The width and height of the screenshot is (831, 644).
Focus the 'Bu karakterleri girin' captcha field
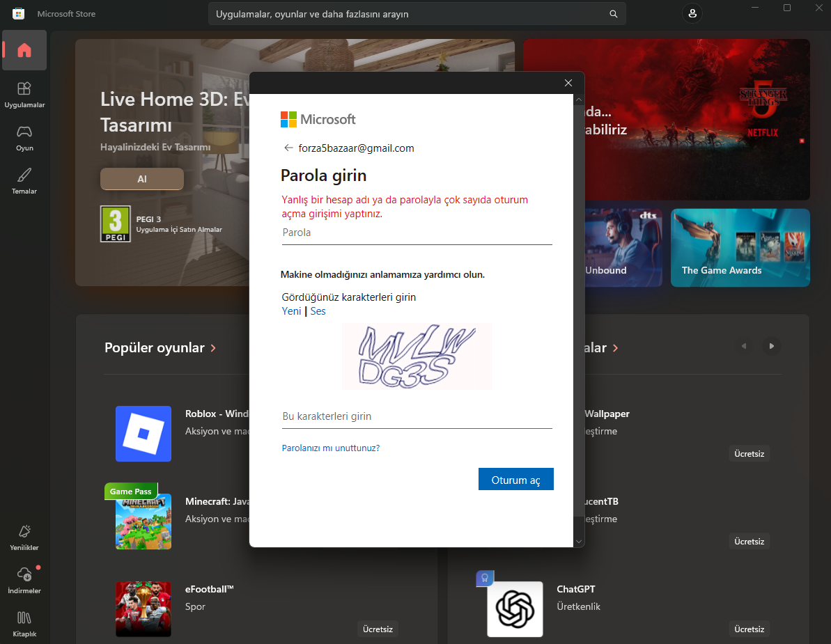tap(417, 417)
